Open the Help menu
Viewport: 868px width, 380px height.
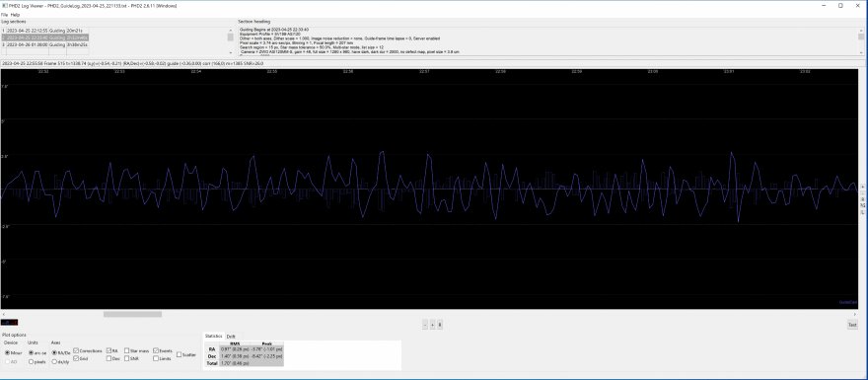(x=16, y=15)
